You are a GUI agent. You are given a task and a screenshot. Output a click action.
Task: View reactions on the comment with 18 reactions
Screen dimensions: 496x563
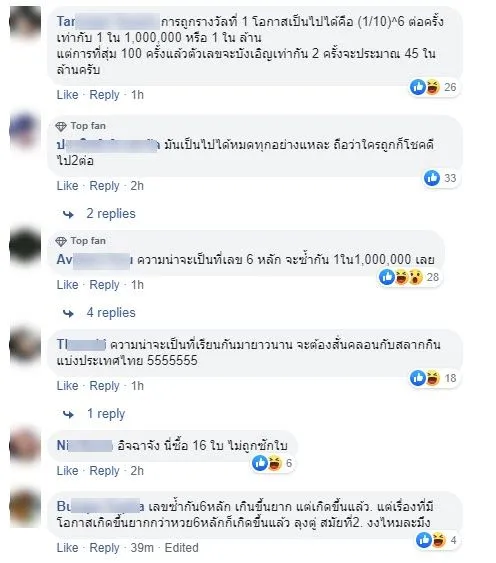point(433,378)
